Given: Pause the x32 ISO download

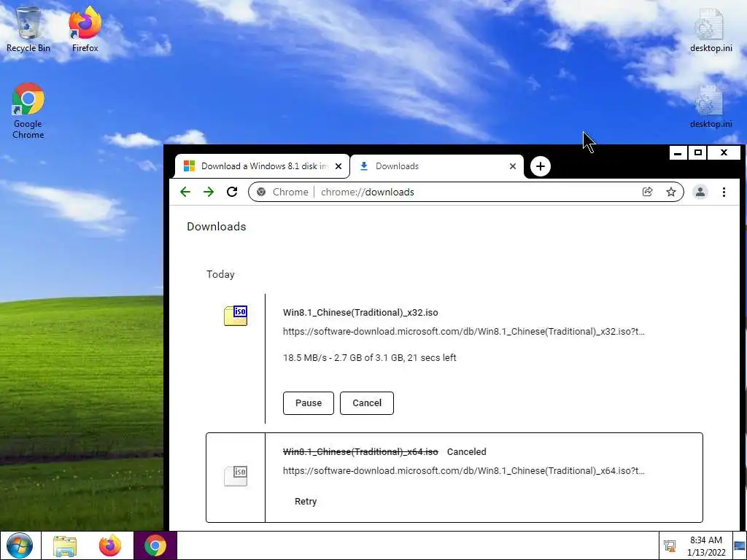Looking at the screenshot, I should pos(309,402).
